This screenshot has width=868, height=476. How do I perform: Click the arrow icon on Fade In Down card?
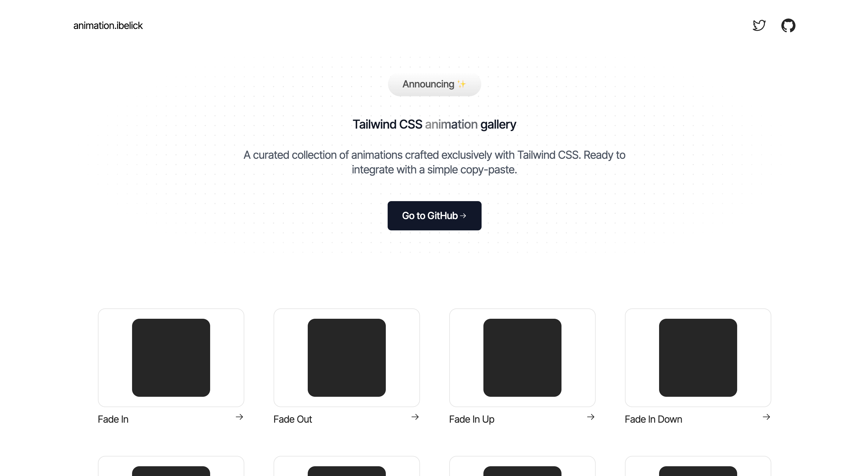pyautogui.click(x=766, y=417)
